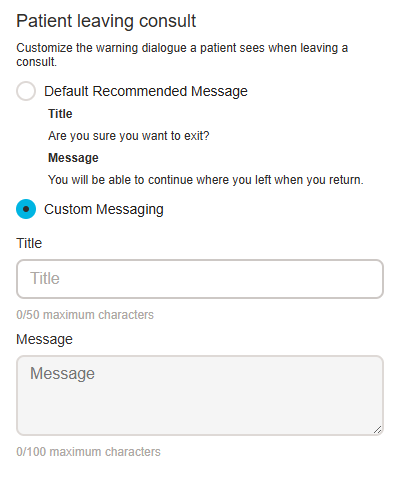Click the 'Custom Messaging' option label
399x478 pixels.
point(104,209)
